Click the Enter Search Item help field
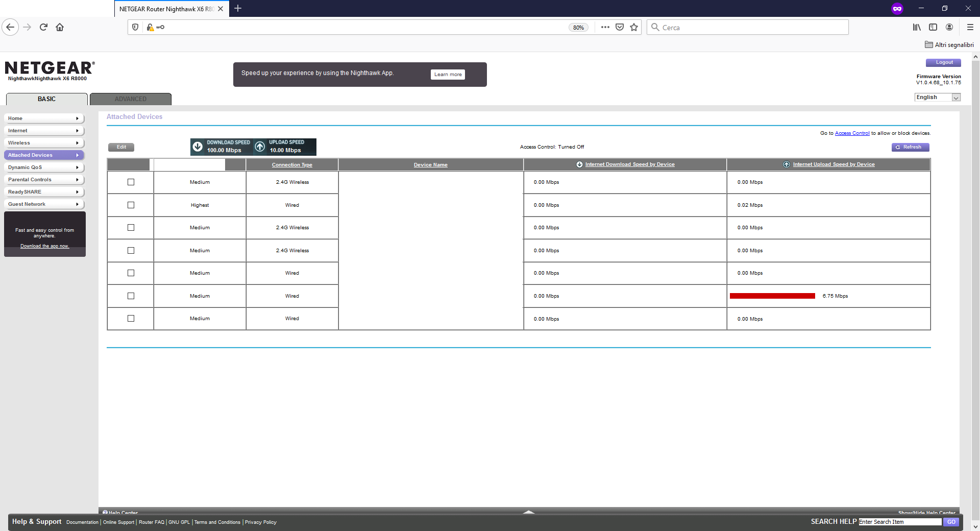Image resolution: width=980 pixels, height=531 pixels. [899, 522]
